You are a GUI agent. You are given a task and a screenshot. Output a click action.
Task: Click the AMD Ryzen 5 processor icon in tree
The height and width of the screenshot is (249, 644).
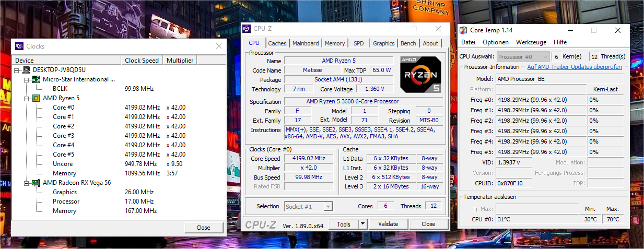36,98
